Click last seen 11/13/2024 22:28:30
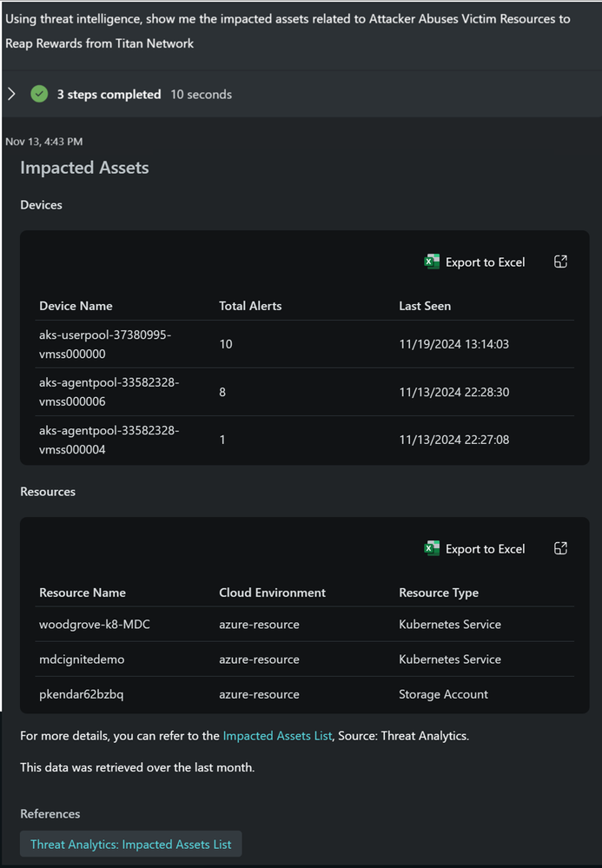The image size is (602, 868). coord(453,392)
